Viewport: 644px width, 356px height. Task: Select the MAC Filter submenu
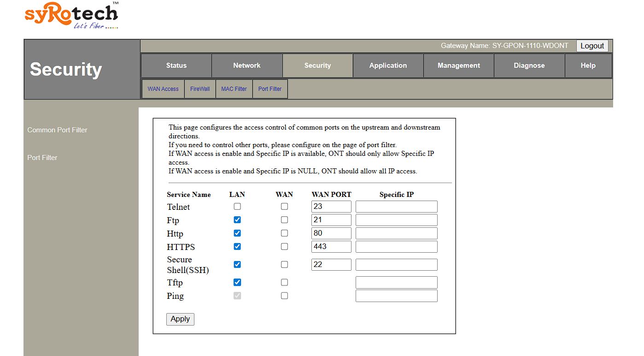click(x=234, y=89)
